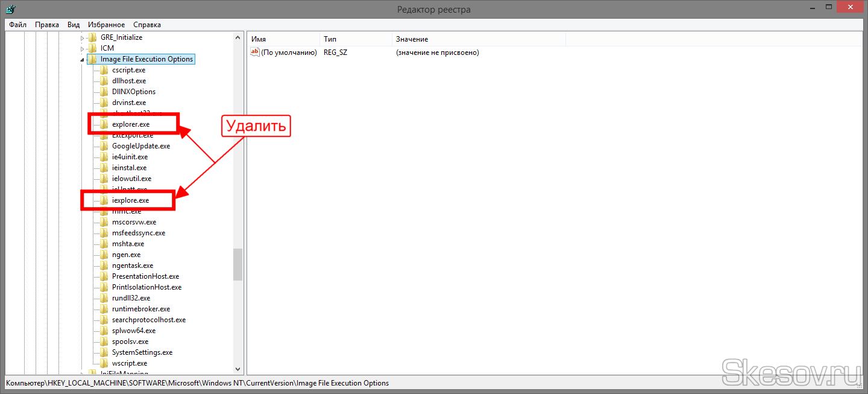Click the tree scrollbar down arrow
Image resolution: width=868 pixels, height=394 pixels.
[238, 369]
